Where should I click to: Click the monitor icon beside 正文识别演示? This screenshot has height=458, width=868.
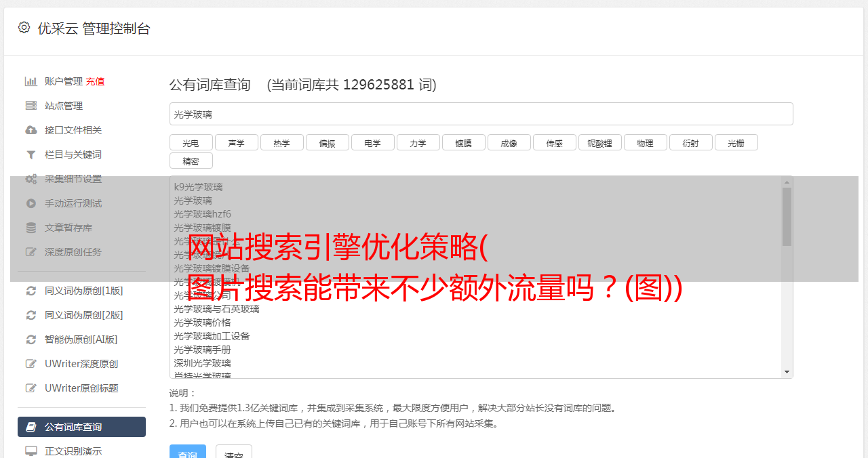pos(31,451)
